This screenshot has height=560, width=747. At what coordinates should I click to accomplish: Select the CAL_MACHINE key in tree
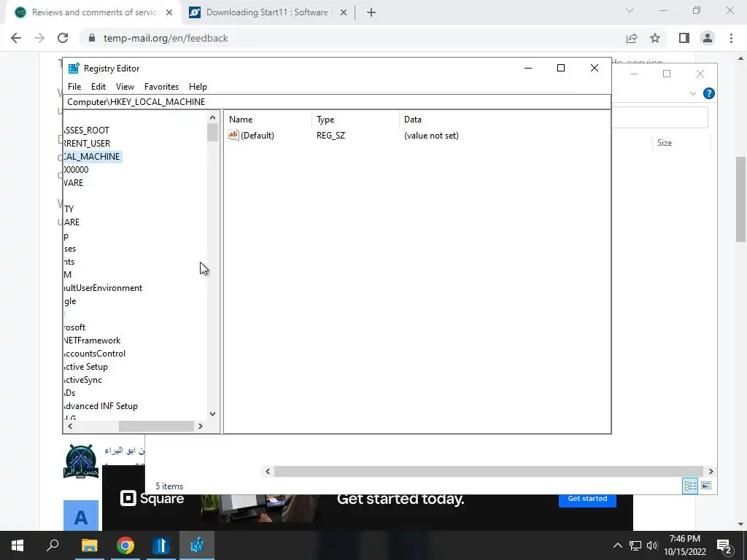[x=93, y=157]
